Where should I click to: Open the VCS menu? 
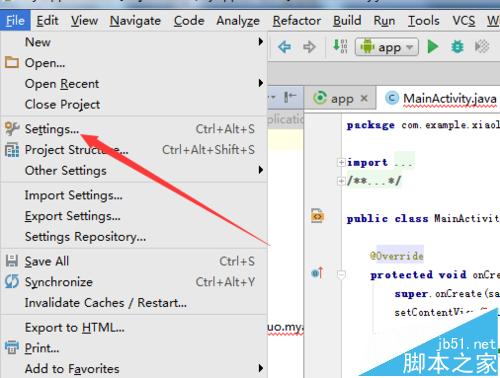coord(464,21)
